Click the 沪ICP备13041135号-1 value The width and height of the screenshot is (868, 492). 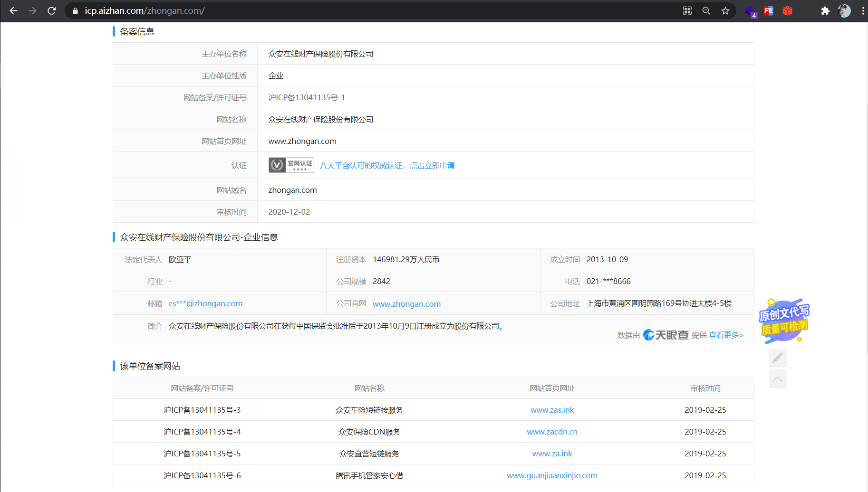coord(307,97)
